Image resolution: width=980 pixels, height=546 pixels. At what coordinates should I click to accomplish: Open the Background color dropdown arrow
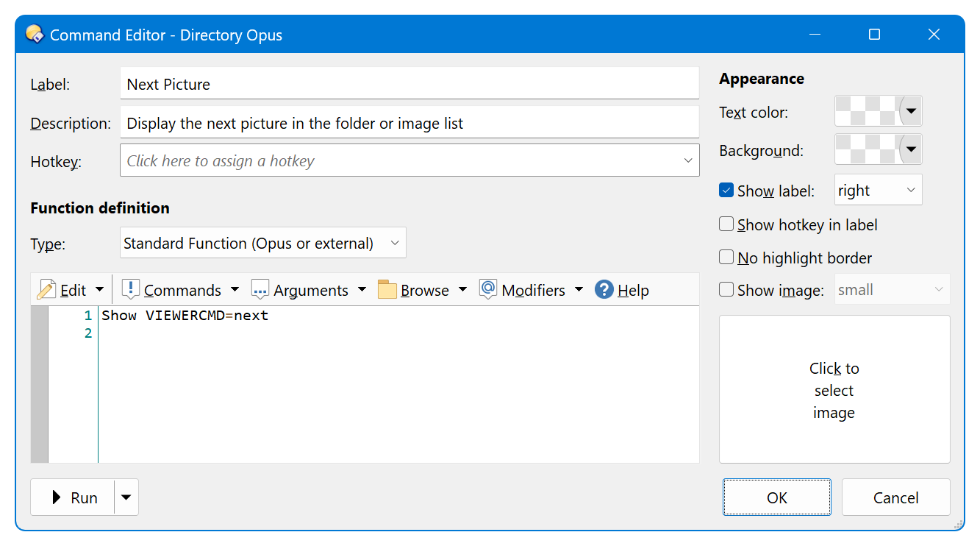coord(911,149)
